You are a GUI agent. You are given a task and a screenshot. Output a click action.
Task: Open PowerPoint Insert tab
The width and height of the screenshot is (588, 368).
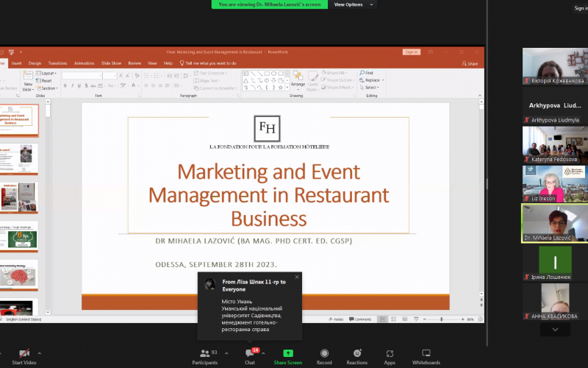pos(16,63)
